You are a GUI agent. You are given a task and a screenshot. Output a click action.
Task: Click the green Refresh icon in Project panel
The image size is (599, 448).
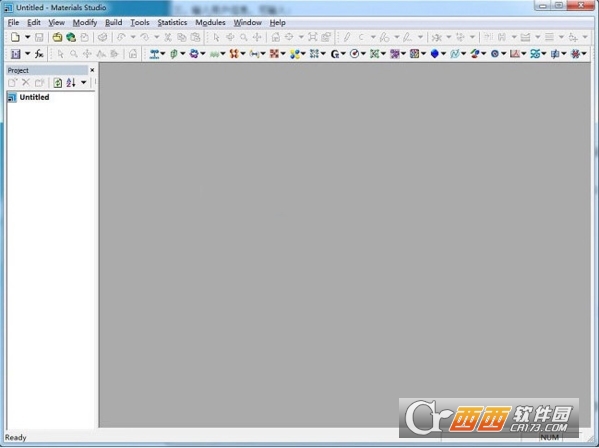(57, 82)
